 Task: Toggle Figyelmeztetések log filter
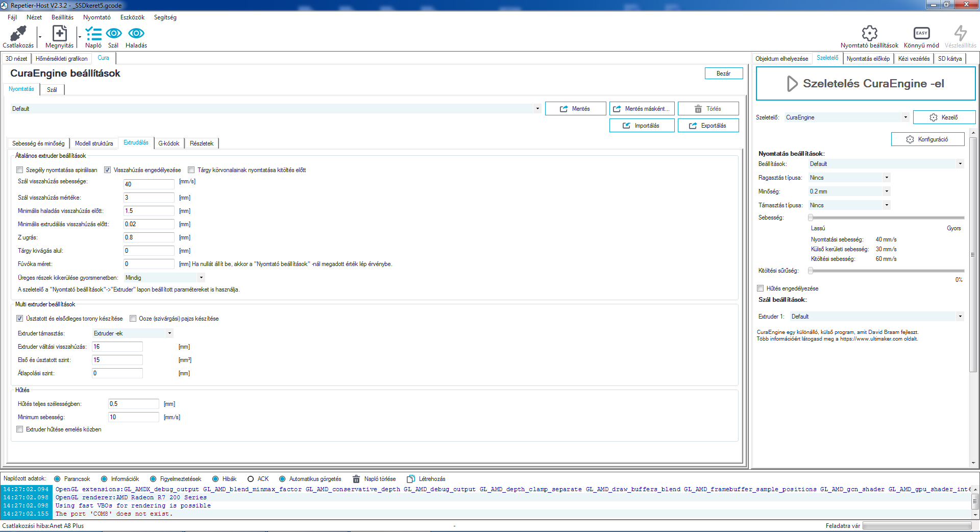tap(153, 479)
